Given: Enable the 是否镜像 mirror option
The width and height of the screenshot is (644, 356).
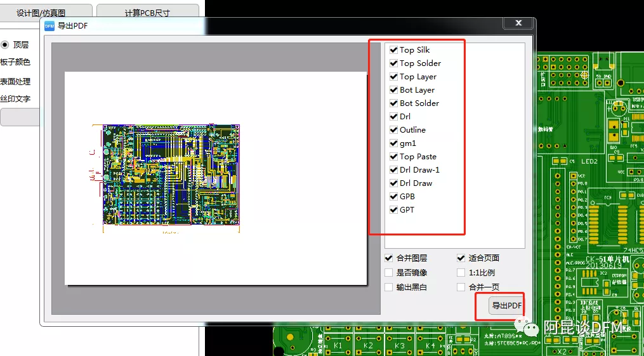Looking at the screenshot, I should 388,273.
